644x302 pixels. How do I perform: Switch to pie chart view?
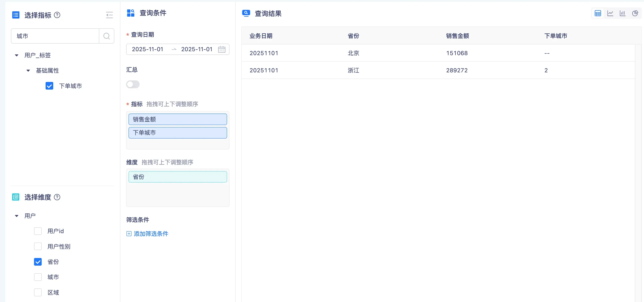click(635, 14)
